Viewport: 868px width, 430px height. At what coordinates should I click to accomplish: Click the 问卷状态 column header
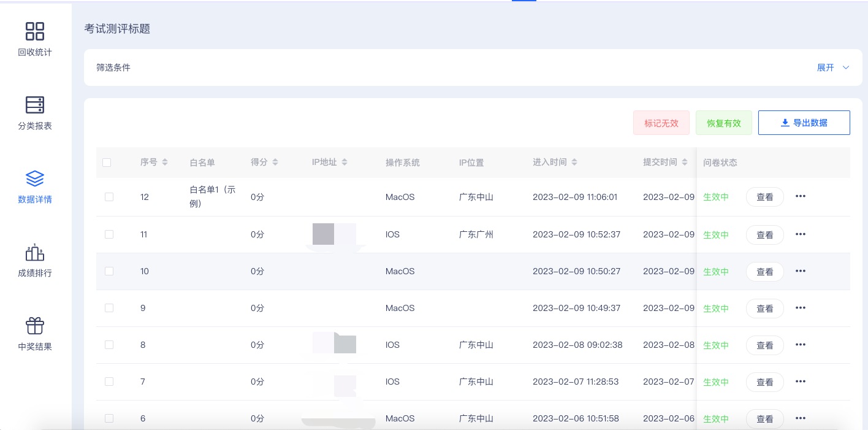(x=720, y=163)
